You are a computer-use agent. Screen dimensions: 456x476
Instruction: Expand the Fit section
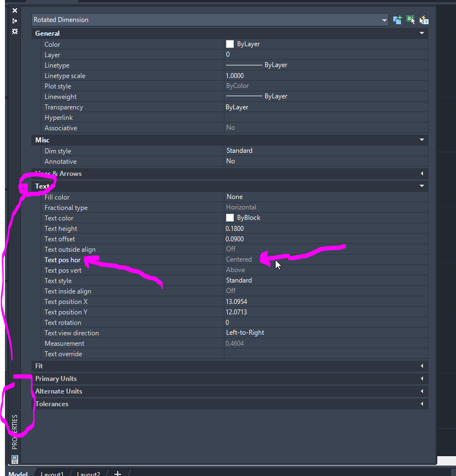(421, 366)
